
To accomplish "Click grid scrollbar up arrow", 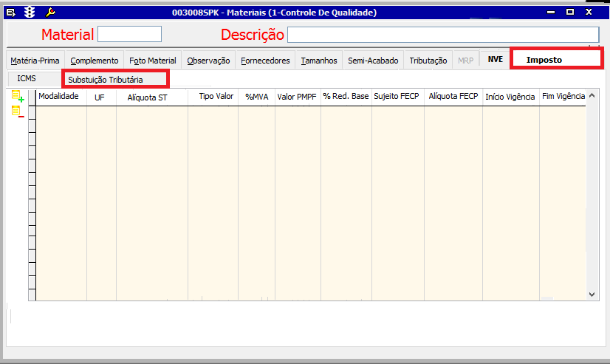I will (x=592, y=95).
